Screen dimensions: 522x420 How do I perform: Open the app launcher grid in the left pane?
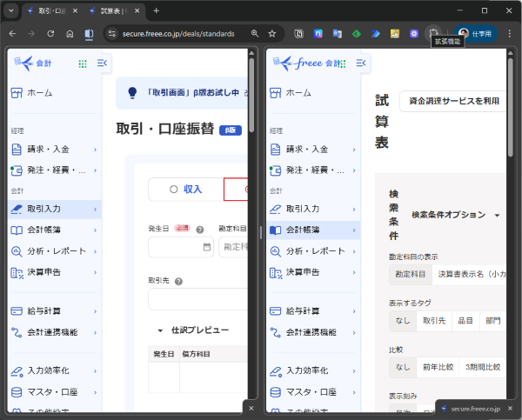(83, 63)
